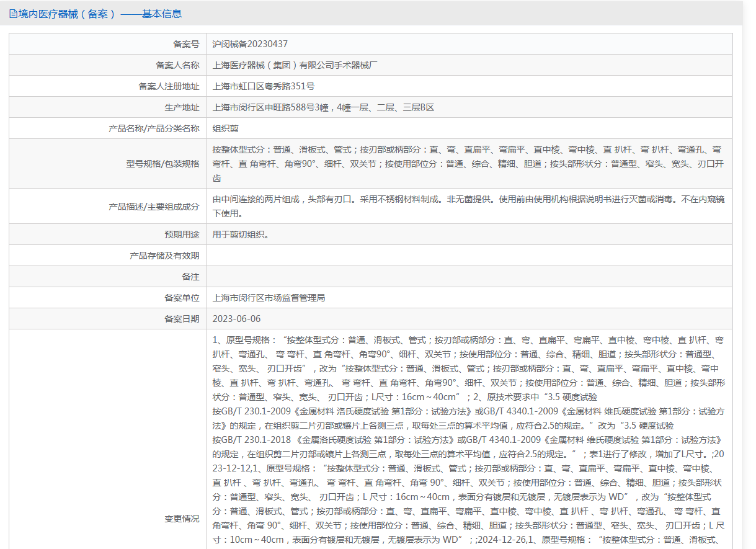Click the 产品存储及有效期 label
This screenshot has width=756, height=549.
click(x=165, y=256)
